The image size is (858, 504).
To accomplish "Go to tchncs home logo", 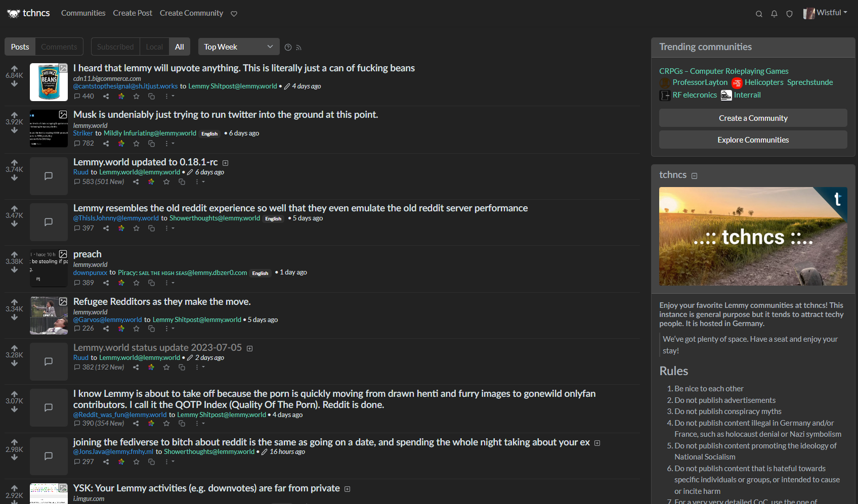I will 28,13.
